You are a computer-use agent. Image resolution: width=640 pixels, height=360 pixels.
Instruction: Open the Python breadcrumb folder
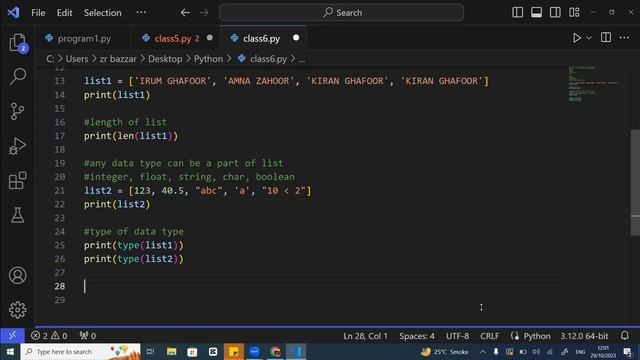(208, 59)
